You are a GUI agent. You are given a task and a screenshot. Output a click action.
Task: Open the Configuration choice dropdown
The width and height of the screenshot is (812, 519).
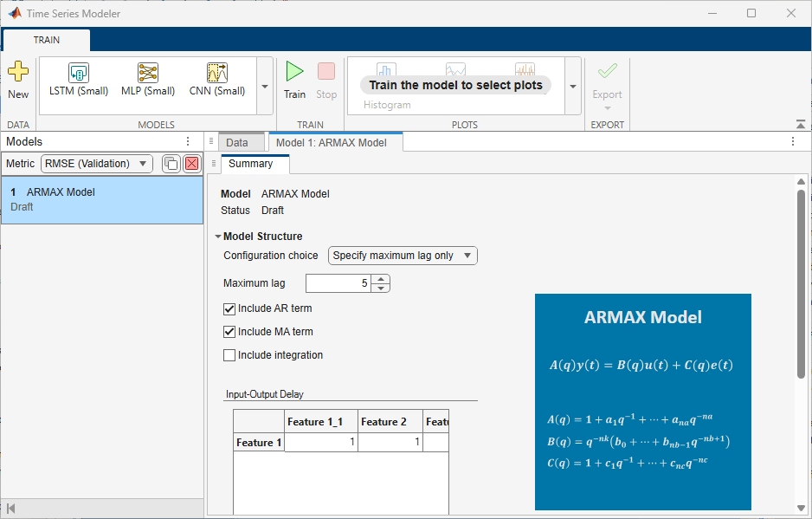[403, 256]
